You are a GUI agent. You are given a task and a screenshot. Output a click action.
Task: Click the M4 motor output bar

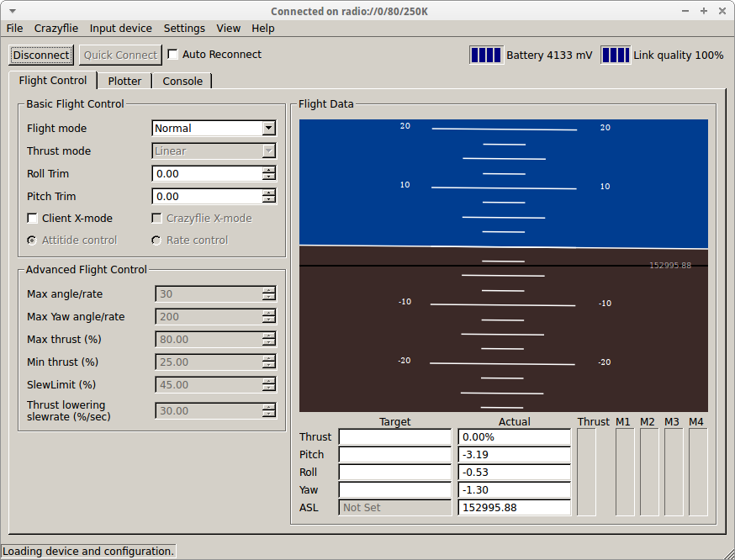(697, 472)
